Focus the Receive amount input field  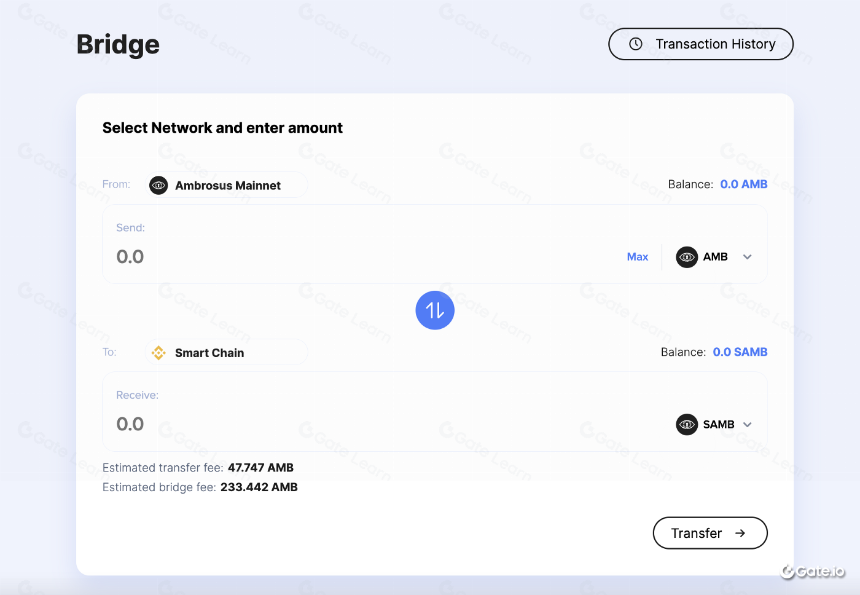click(384, 424)
